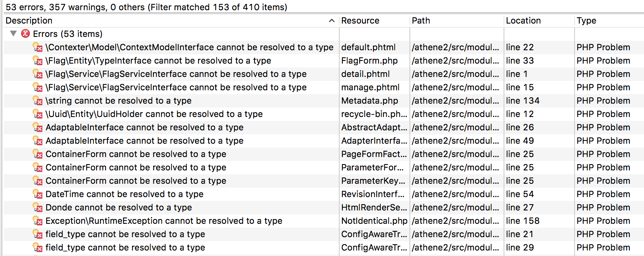Screen dimensions: 644x256
Task: Sort problems by Description column header
Action: [x=29, y=21]
